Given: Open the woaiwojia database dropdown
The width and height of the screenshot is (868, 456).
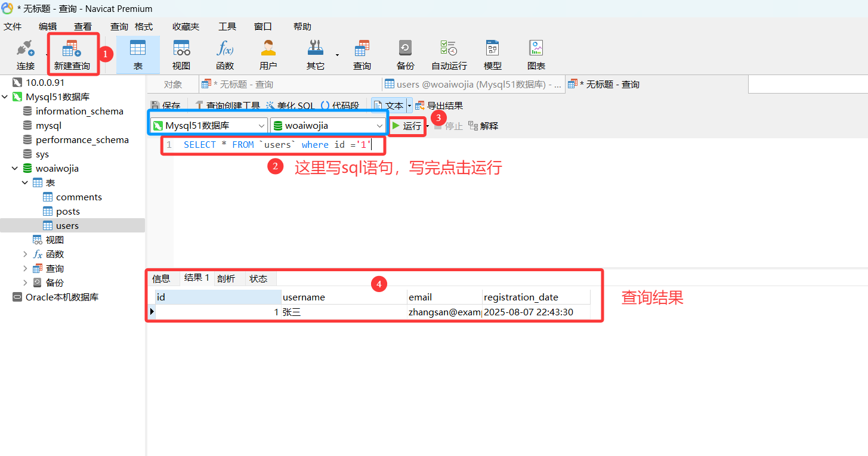Looking at the screenshot, I should click(x=328, y=126).
